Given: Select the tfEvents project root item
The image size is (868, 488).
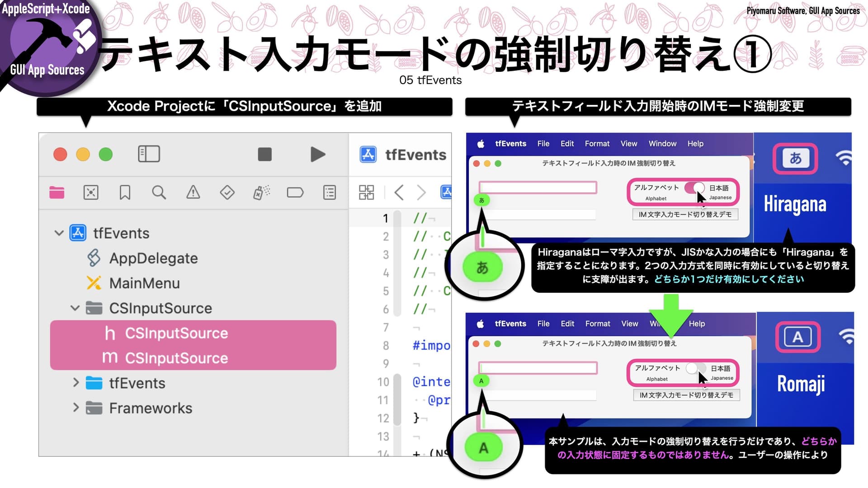Looking at the screenshot, I should click(109, 233).
